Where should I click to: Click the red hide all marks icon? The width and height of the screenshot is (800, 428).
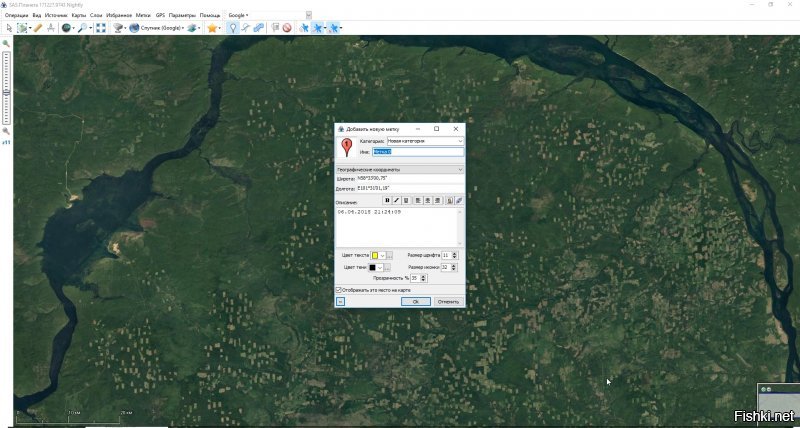(287, 28)
